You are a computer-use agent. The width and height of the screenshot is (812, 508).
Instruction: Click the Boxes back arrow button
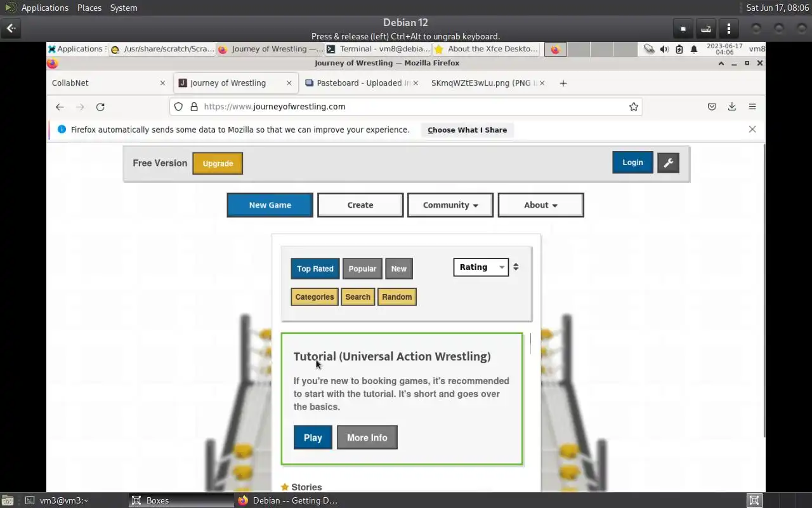[x=11, y=28]
